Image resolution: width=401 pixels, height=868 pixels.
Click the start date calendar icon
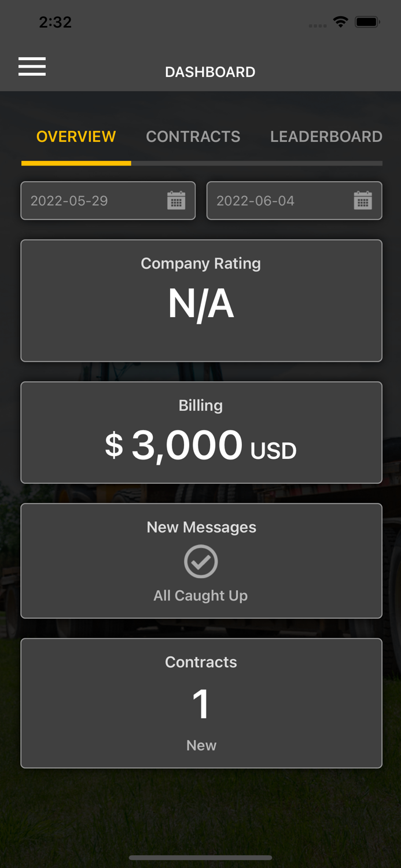click(x=176, y=201)
